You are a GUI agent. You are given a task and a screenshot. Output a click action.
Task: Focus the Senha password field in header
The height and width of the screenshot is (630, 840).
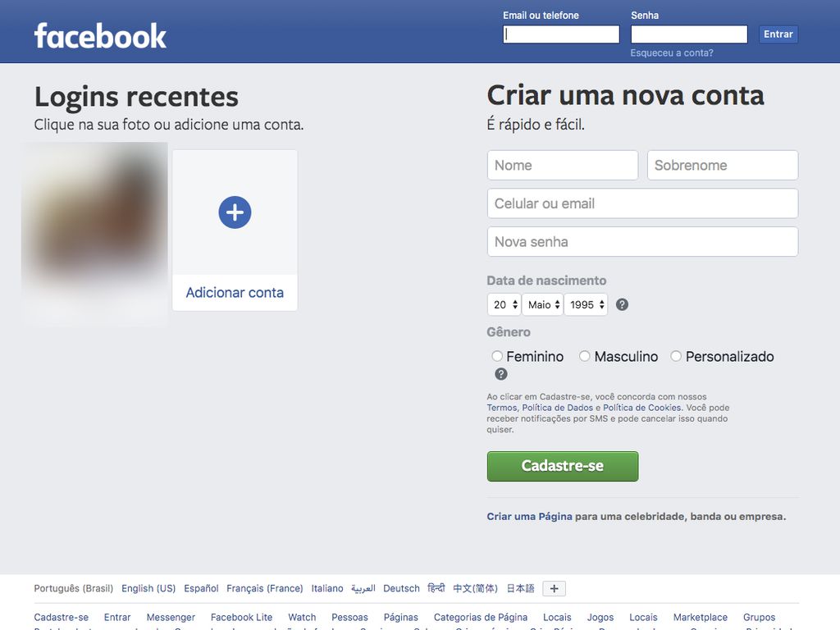[x=689, y=34]
